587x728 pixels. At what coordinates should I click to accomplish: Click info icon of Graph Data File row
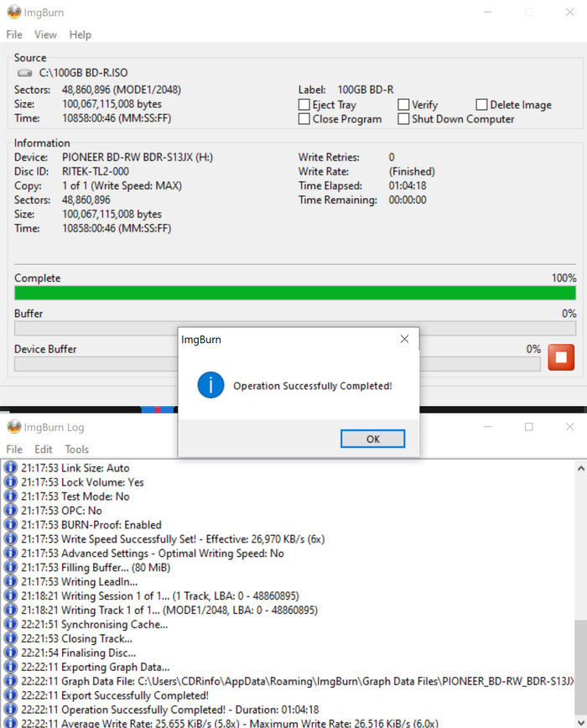click(x=10, y=681)
